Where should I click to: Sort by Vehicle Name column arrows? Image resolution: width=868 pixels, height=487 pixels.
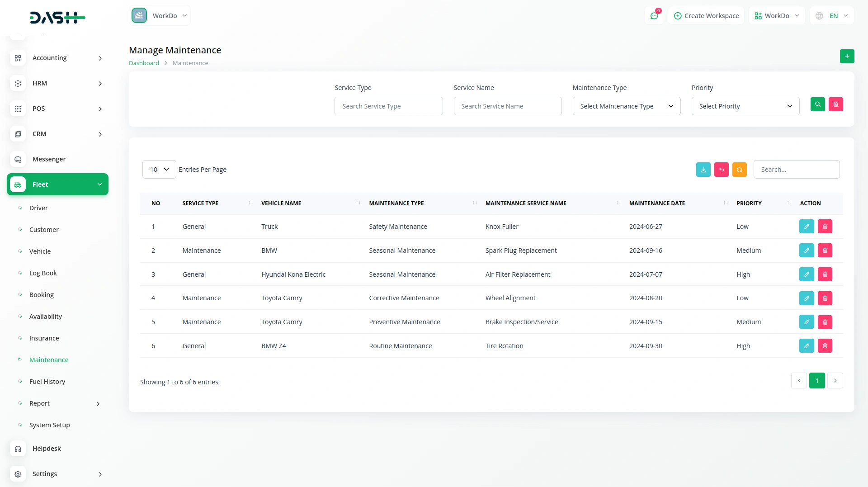(x=358, y=203)
